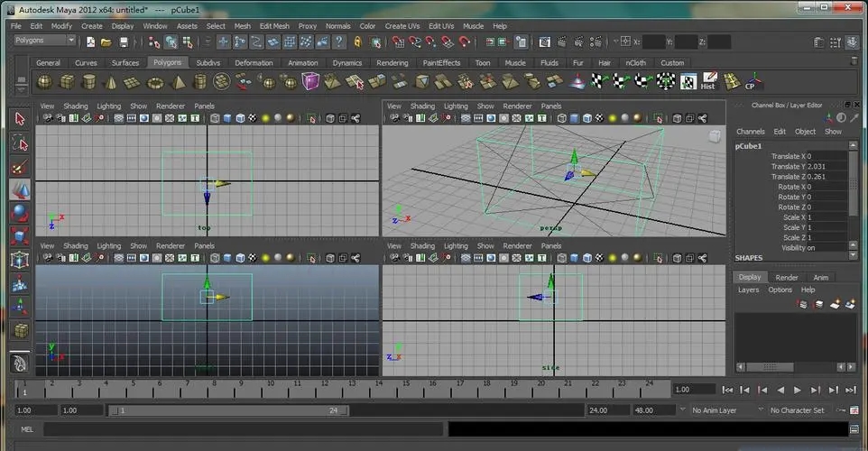
Task: Open Script Editor icon beside command line
Action: pyautogui.click(x=854, y=428)
